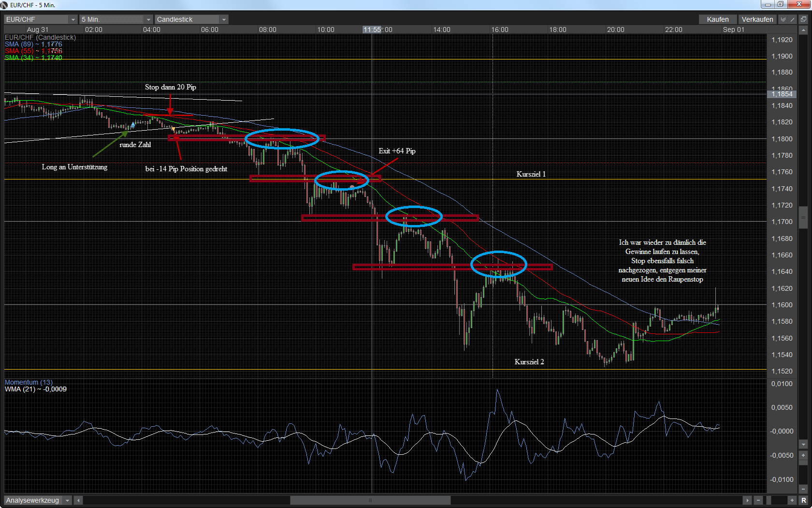Open the Candlestick chart type dropdown
812x508 pixels.
pos(191,19)
